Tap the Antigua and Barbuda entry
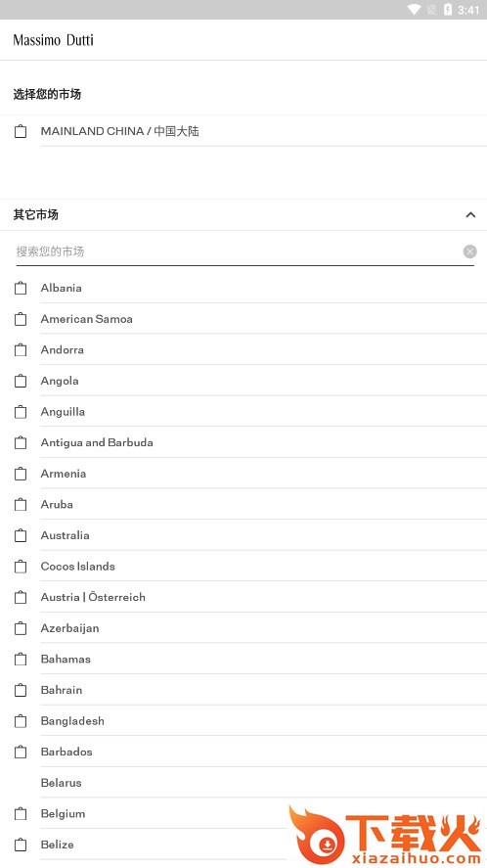This screenshot has width=487, height=868. point(243,442)
